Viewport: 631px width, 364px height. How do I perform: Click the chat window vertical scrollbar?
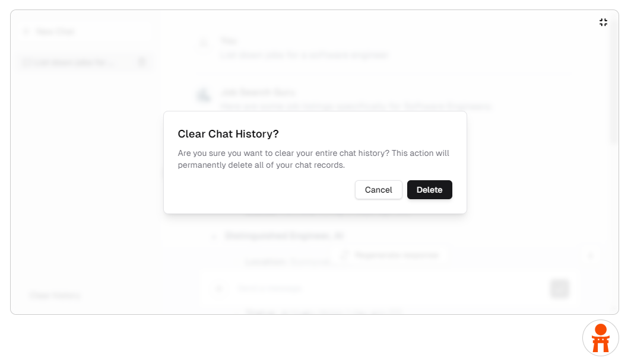tap(614, 83)
